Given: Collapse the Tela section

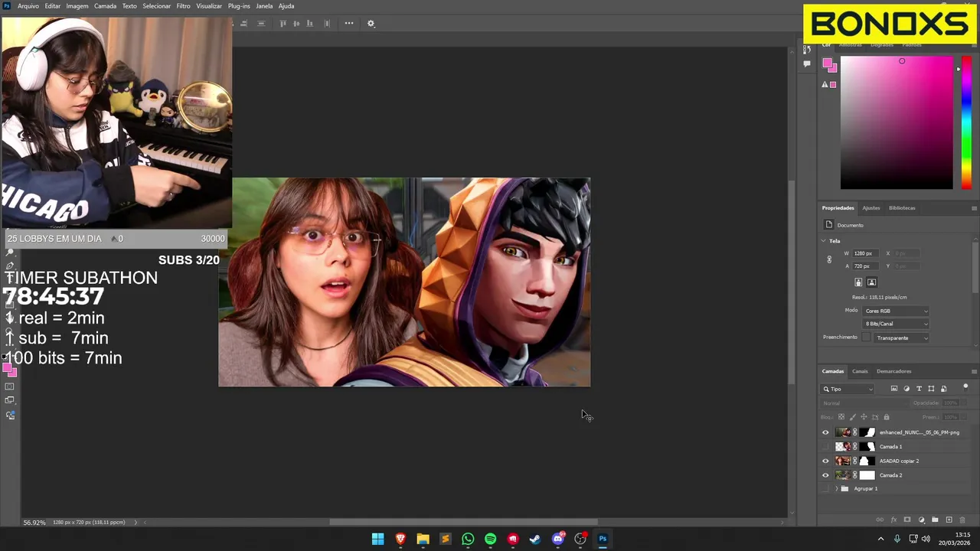Looking at the screenshot, I should (824, 241).
